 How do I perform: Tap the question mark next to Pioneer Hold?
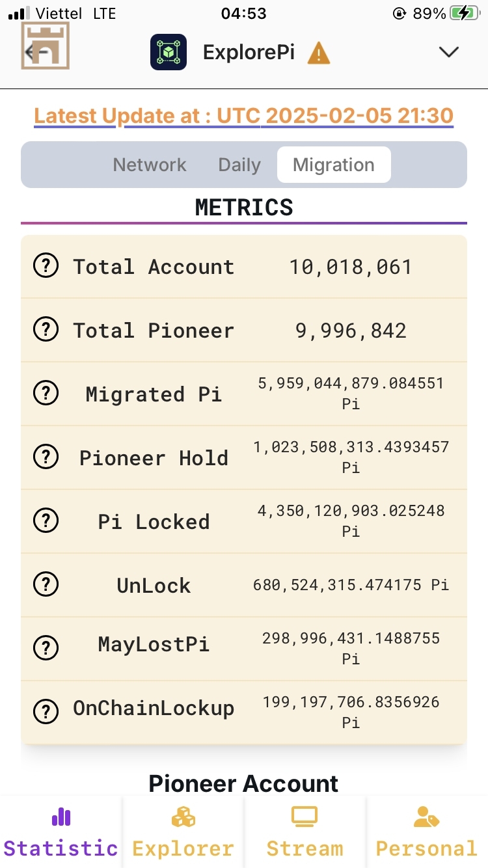click(46, 457)
